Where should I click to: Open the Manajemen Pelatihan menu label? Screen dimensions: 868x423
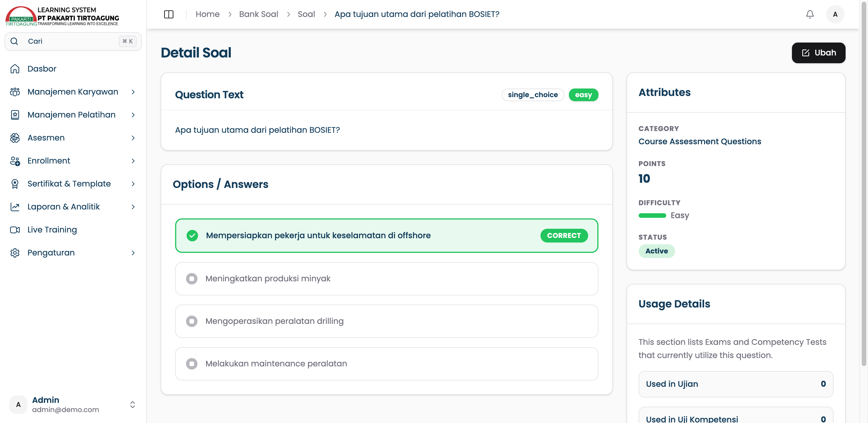pyautogui.click(x=71, y=115)
